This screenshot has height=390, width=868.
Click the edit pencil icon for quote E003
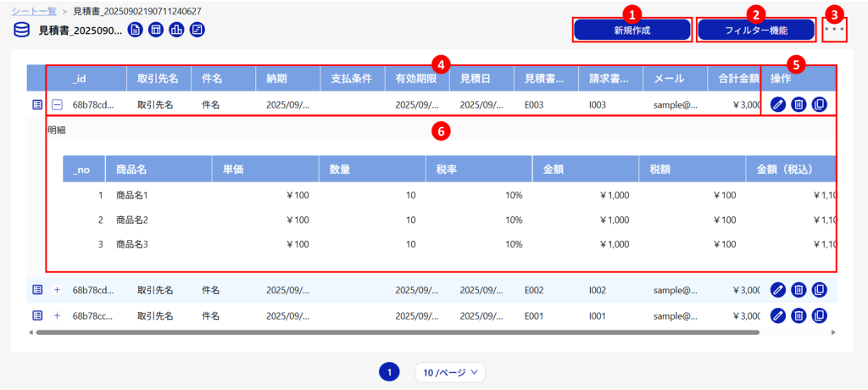[778, 105]
